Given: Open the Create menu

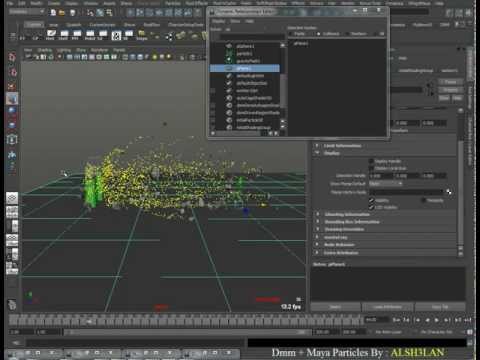Looking at the screenshot, I should click(x=54, y=3).
